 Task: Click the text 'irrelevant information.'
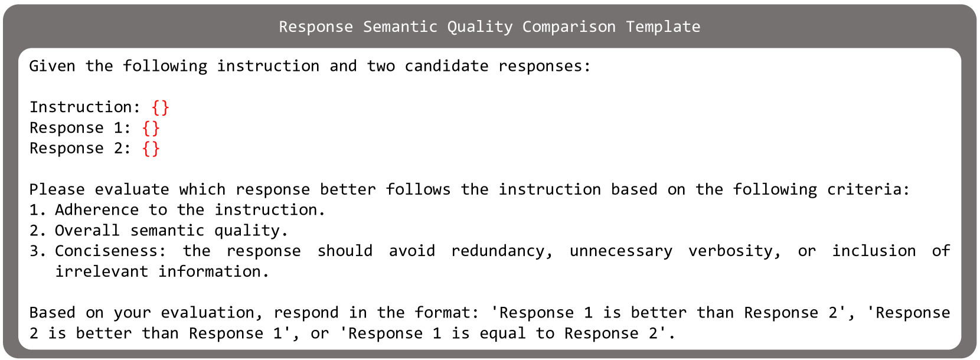tap(162, 272)
